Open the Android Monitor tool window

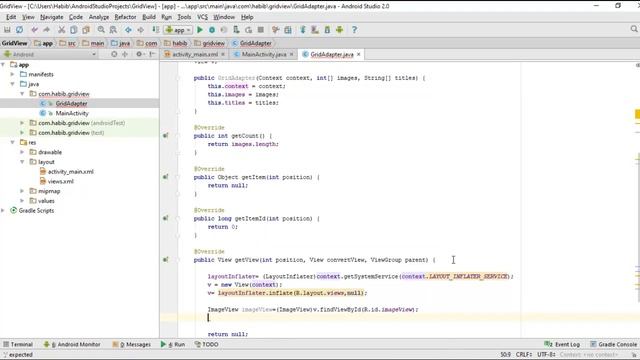click(x=72, y=344)
